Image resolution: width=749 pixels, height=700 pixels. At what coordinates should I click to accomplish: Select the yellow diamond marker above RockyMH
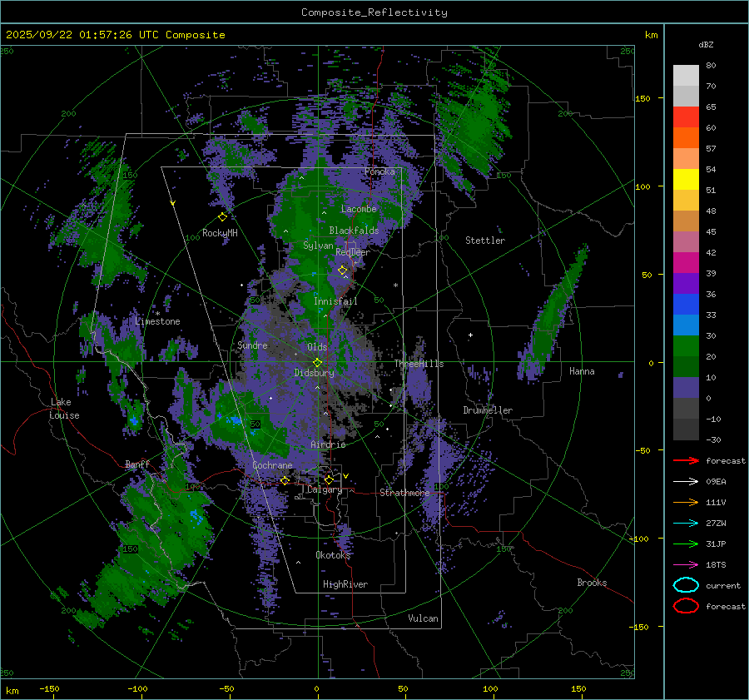coord(222,216)
